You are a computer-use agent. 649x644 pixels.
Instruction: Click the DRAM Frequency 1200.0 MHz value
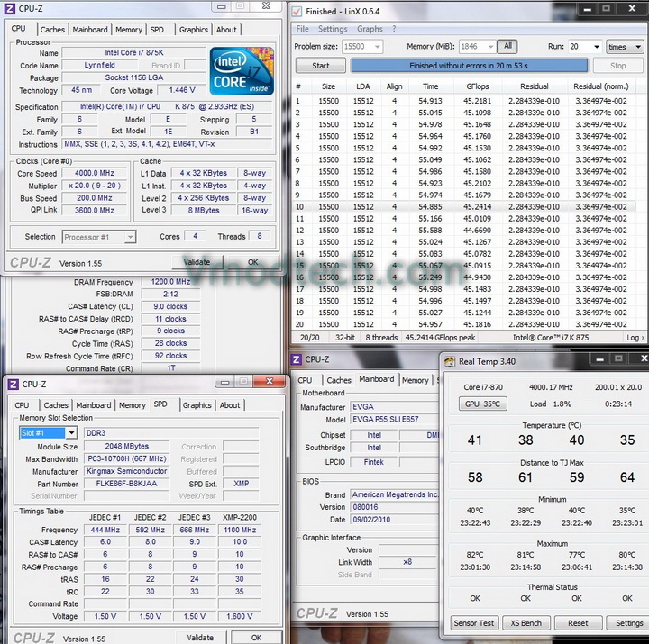point(170,282)
